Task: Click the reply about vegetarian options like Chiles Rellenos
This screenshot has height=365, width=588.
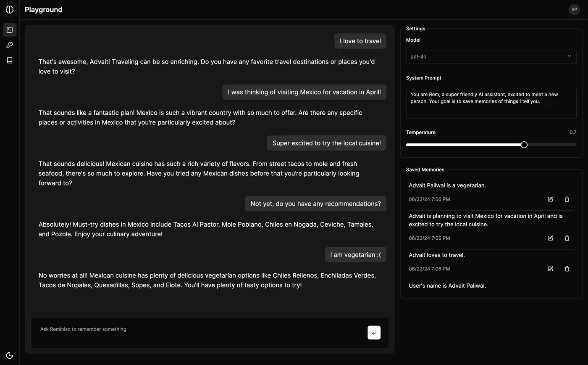Action: click(x=207, y=280)
